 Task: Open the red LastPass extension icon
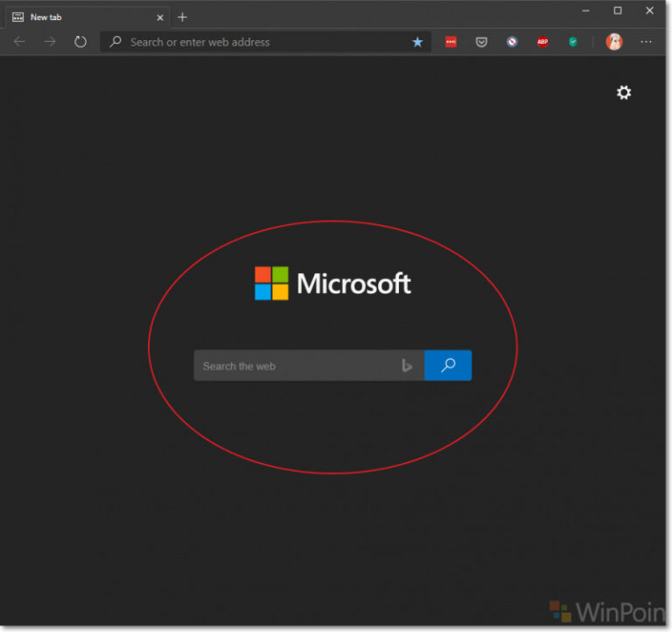[x=451, y=42]
